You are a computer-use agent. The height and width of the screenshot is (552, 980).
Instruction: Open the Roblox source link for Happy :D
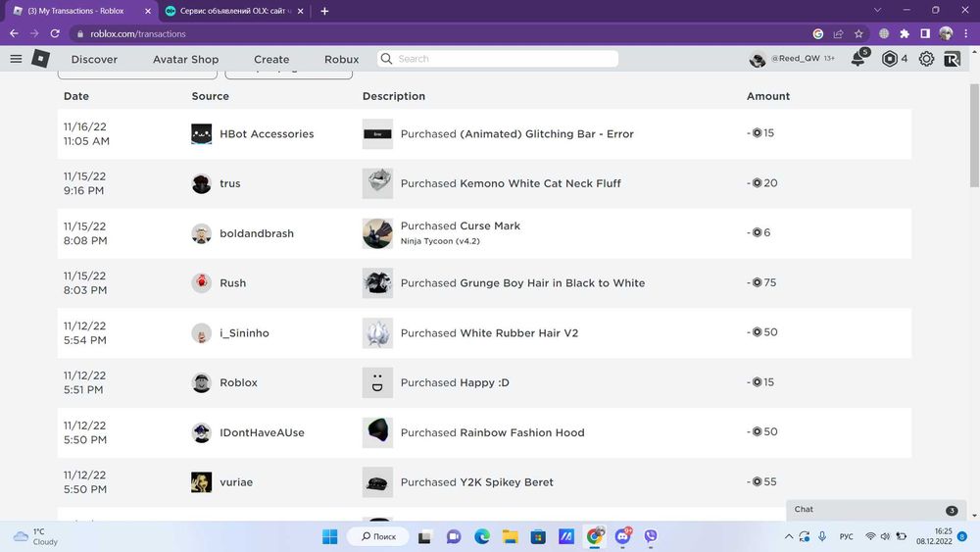pyautogui.click(x=238, y=382)
